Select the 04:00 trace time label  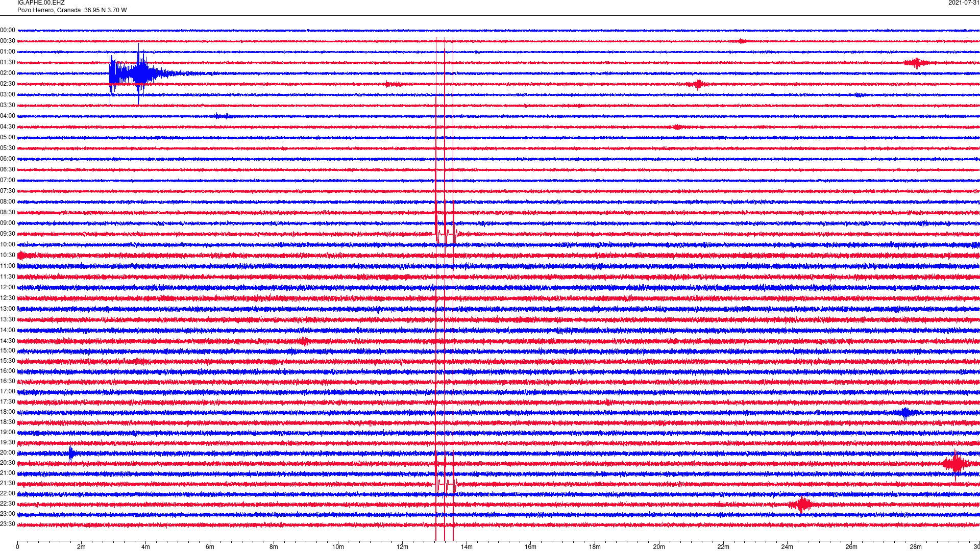click(8, 116)
